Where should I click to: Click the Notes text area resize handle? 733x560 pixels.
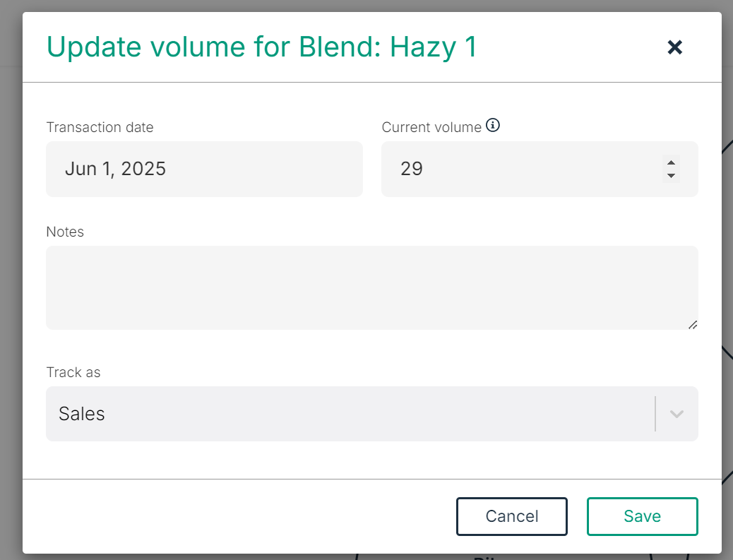click(x=693, y=325)
